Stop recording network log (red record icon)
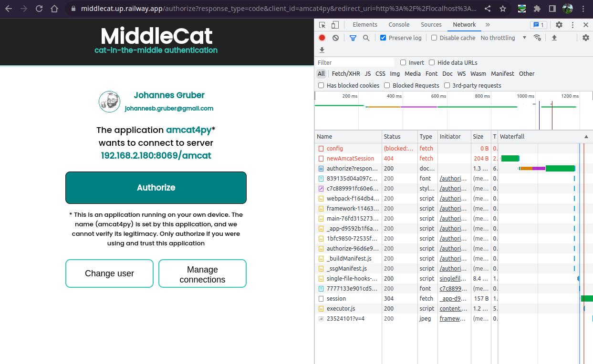This screenshot has height=364, width=593. 322,38
